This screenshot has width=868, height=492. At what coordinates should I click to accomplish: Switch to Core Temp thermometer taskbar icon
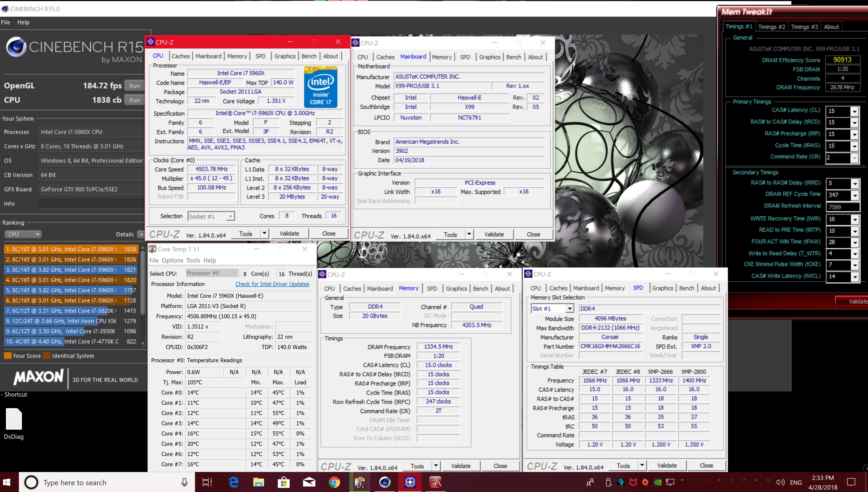pyautogui.click(x=359, y=482)
